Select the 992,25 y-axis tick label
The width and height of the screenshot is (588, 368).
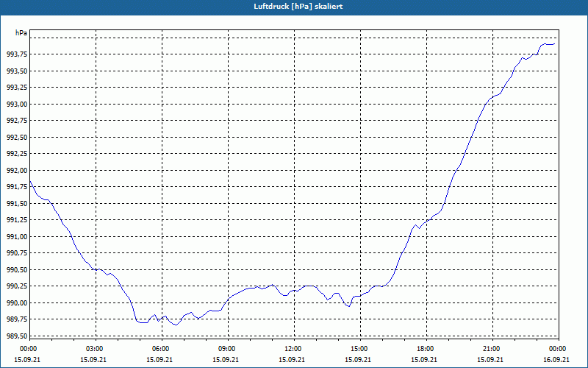tap(17, 154)
